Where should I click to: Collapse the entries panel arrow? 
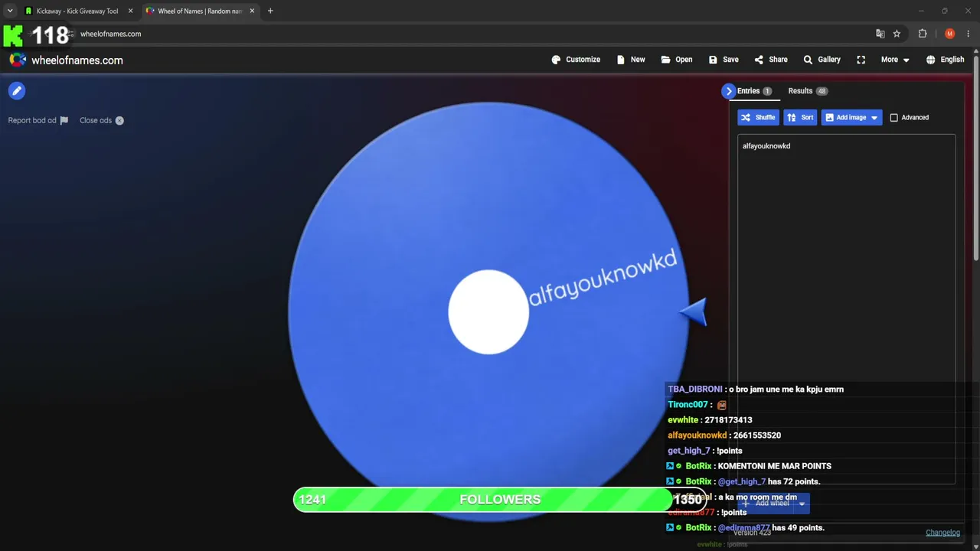click(728, 91)
